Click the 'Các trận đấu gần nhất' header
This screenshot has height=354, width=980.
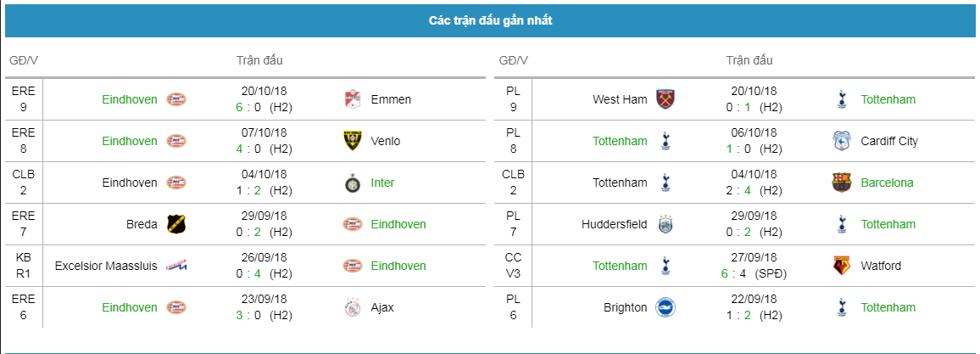coord(490,20)
